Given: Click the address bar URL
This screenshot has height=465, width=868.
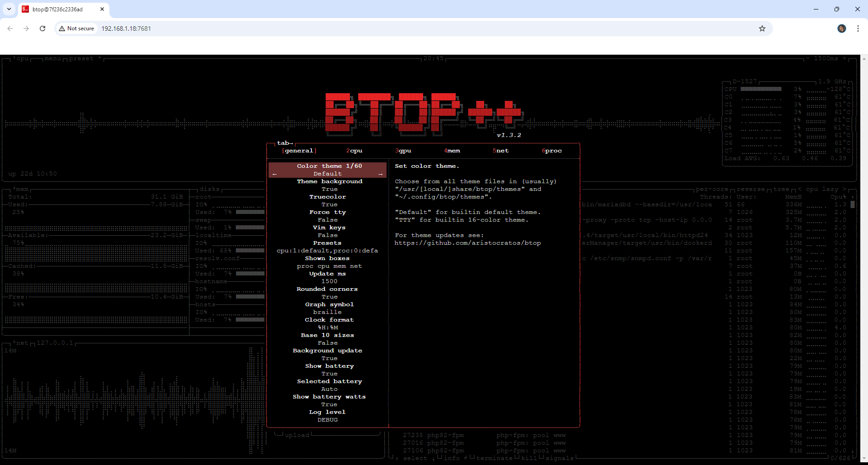Looking at the screenshot, I should [x=126, y=28].
